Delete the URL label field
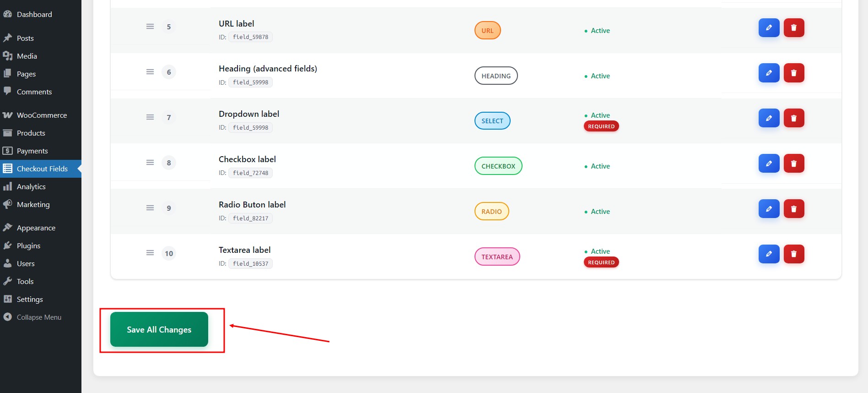868x393 pixels. 794,27
